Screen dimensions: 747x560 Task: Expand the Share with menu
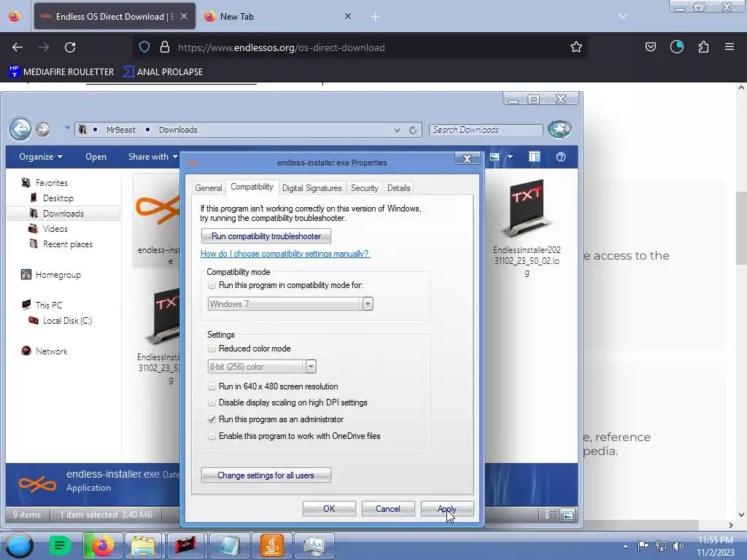point(153,157)
